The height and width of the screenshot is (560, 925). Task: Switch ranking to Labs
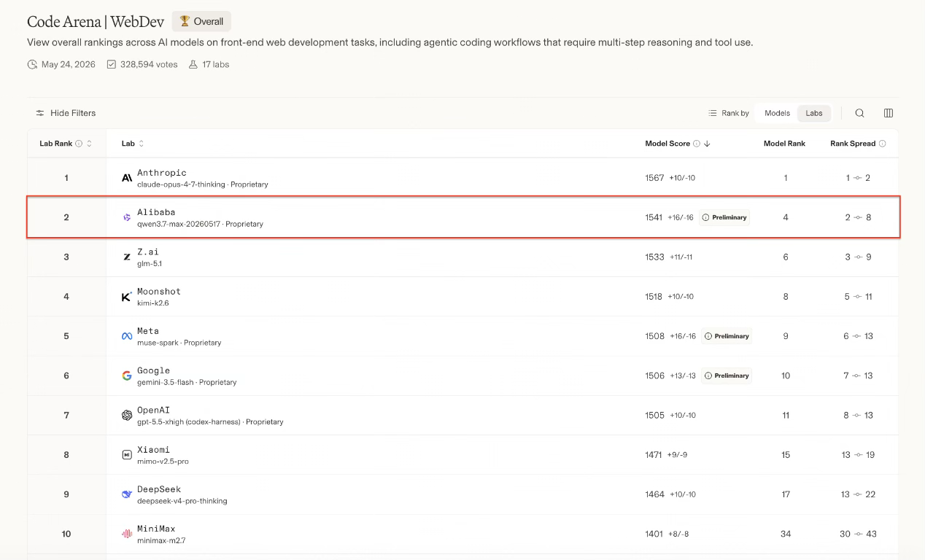pyautogui.click(x=814, y=113)
